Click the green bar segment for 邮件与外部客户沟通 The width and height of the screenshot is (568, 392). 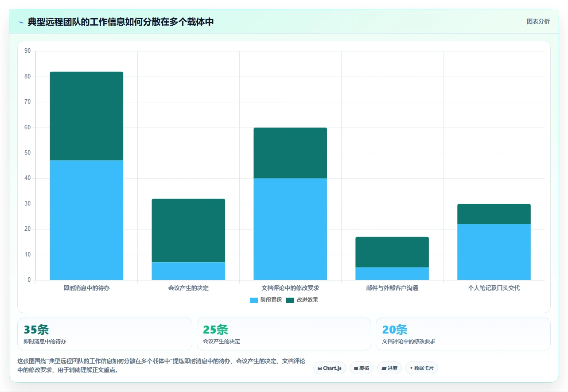392,252
